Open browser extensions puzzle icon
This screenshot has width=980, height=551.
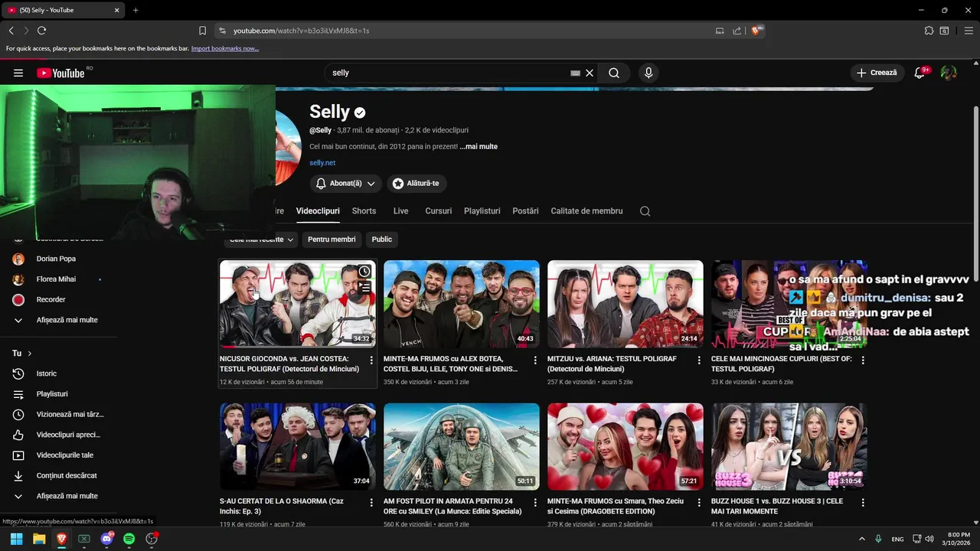[x=929, y=31]
